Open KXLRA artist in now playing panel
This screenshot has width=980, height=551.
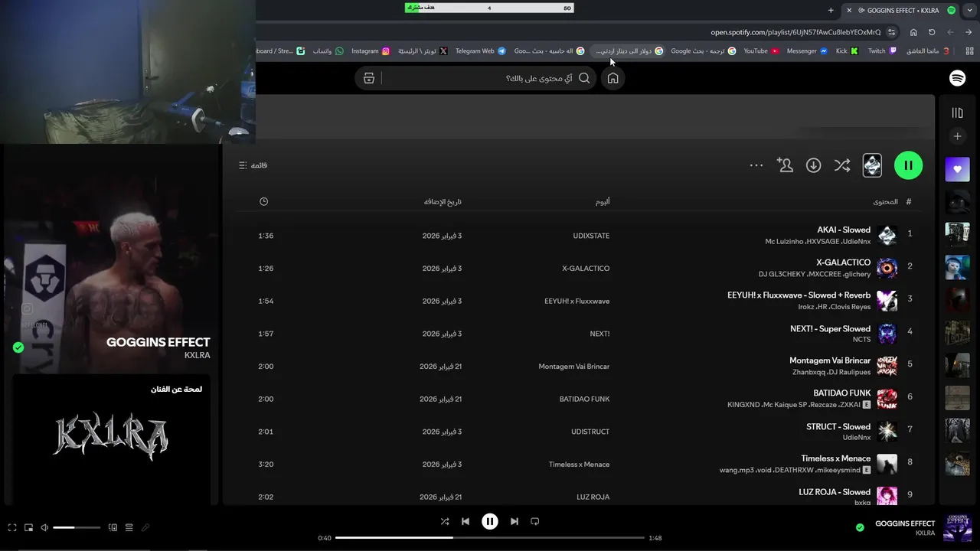point(197,355)
